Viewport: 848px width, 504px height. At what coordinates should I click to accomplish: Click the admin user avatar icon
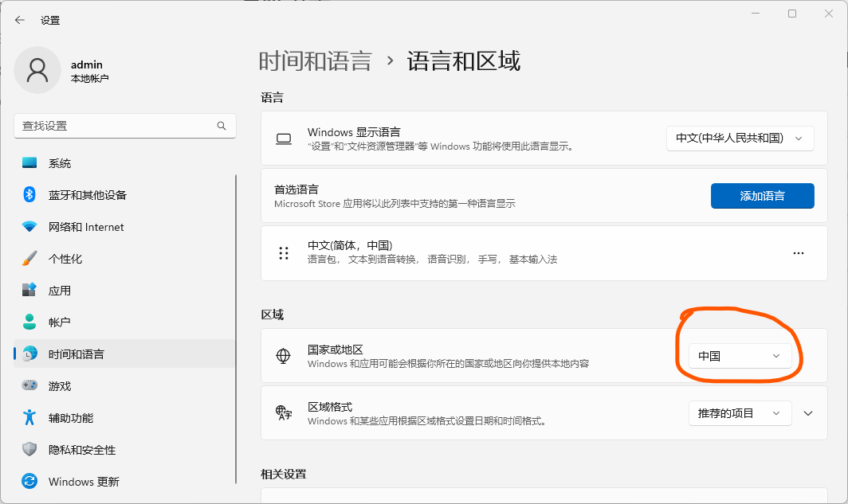37,70
